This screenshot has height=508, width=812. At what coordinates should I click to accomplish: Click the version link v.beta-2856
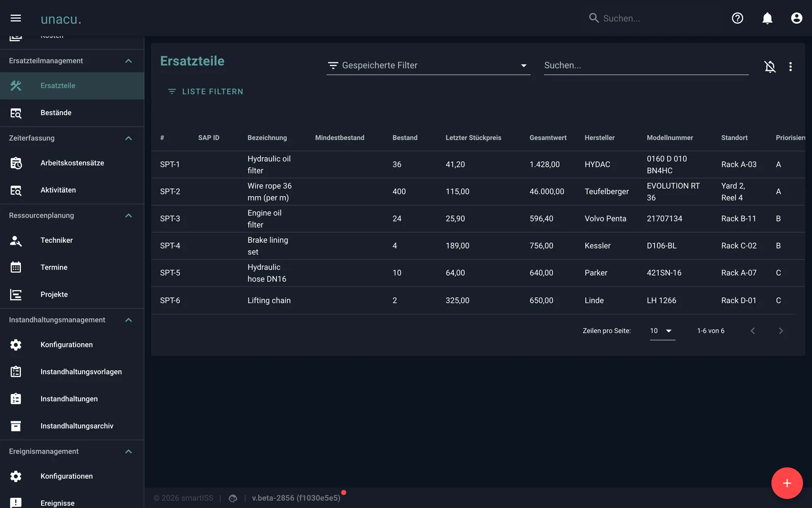point(296,498)
